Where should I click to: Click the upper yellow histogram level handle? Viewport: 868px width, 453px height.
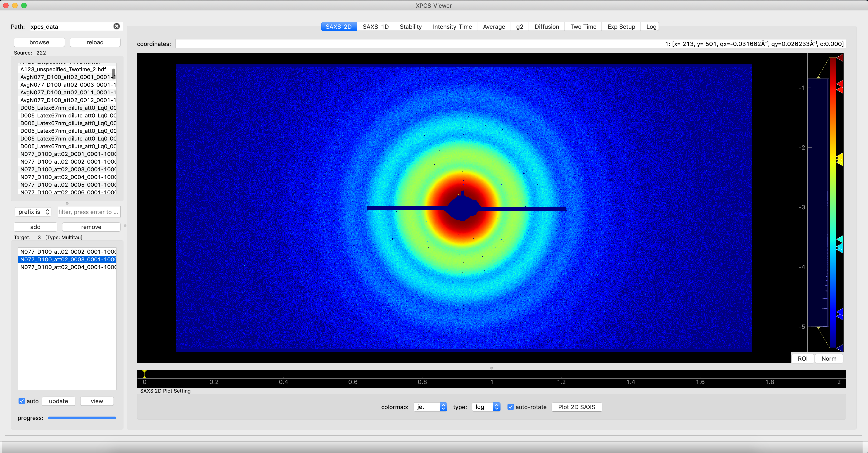click(x=818, y=78)
